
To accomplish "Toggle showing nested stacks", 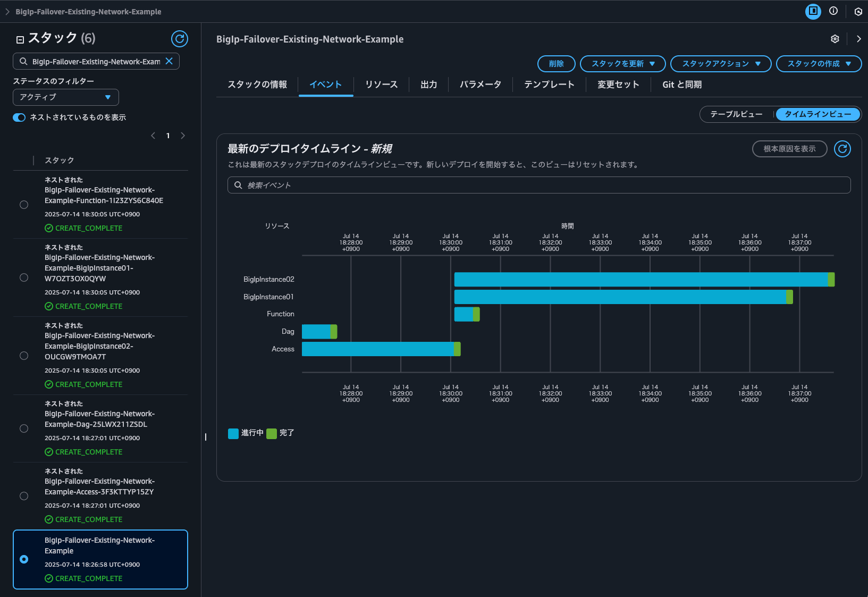I will click(x=19, y=117).
